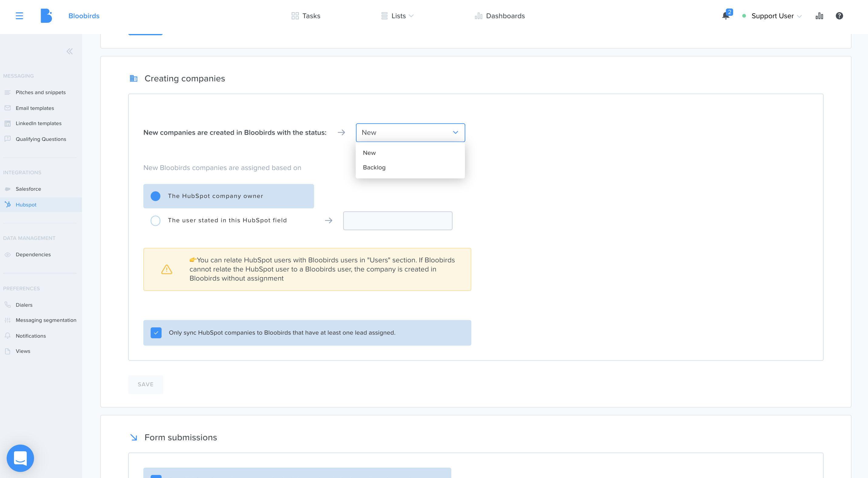
Task: Expand the Lists menu chevron
Action: coord(411,16)
